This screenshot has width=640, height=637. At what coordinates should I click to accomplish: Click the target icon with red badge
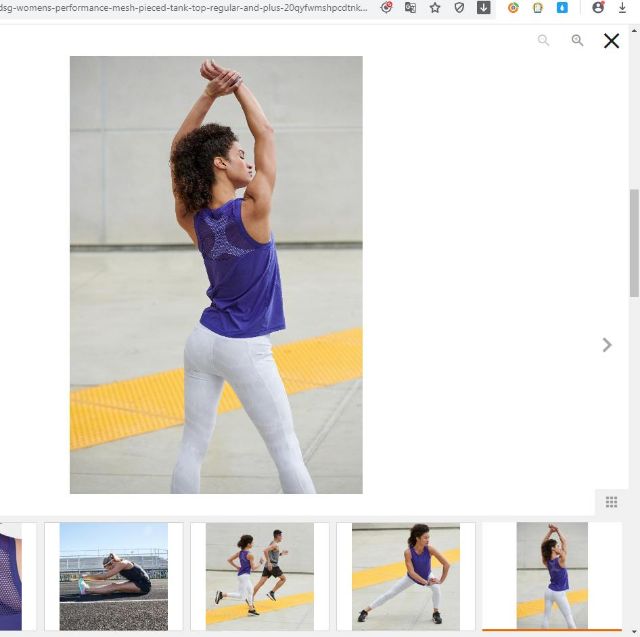pos(386,8)
